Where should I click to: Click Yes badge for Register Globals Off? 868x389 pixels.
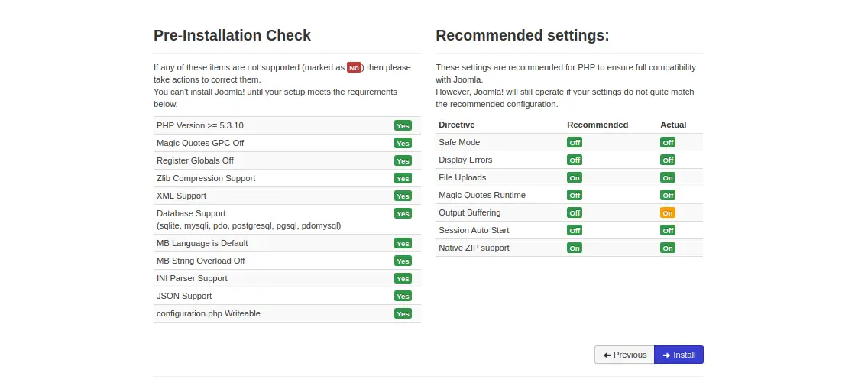pos(403,161)
